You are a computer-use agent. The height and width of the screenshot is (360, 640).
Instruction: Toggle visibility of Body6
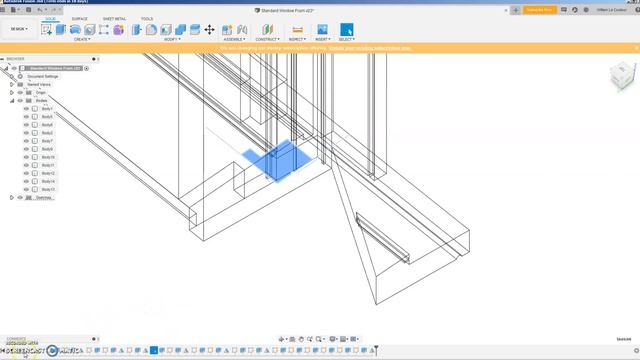point(26,125)
